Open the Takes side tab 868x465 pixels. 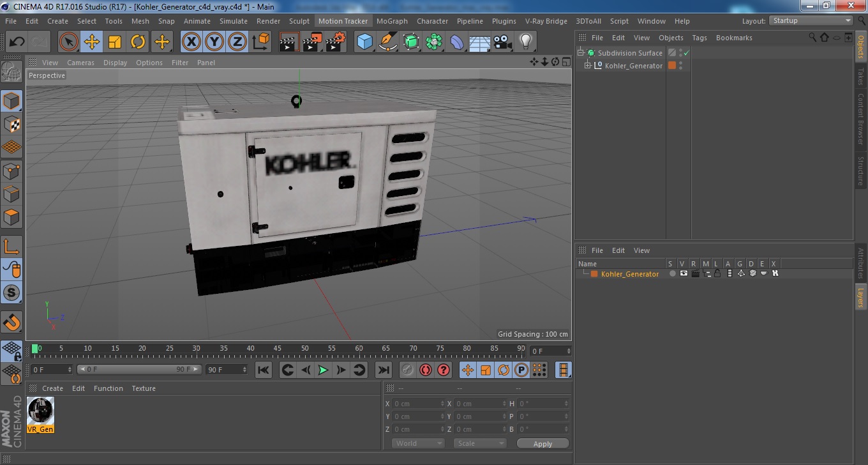click(x=860, y=76)
